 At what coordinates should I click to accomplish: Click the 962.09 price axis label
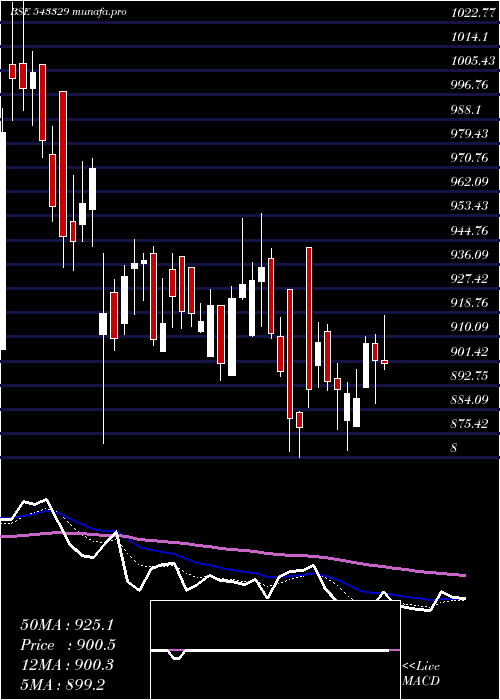point(470,182)
